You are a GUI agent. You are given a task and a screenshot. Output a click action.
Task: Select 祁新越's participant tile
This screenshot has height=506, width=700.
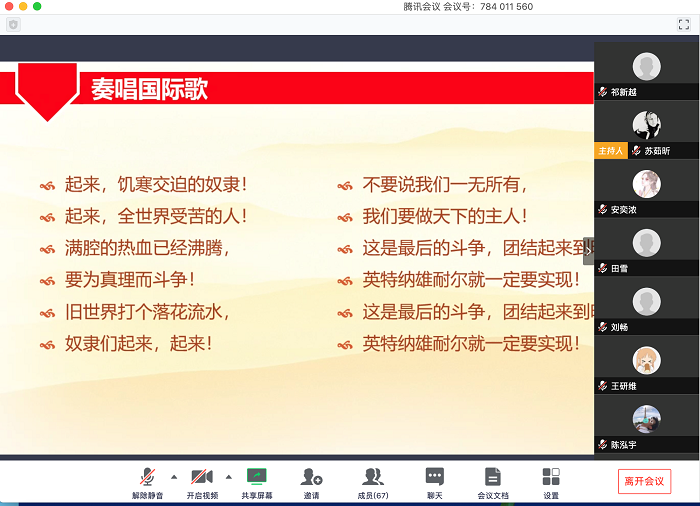[647, 68]
